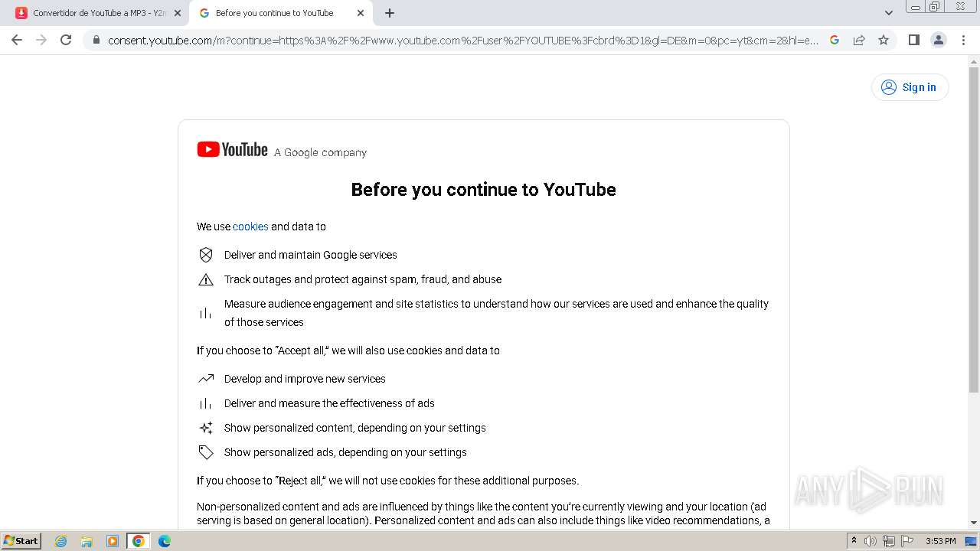
Task: Click the vertical scrollbar thumb
Action: [x=974, y=230]
